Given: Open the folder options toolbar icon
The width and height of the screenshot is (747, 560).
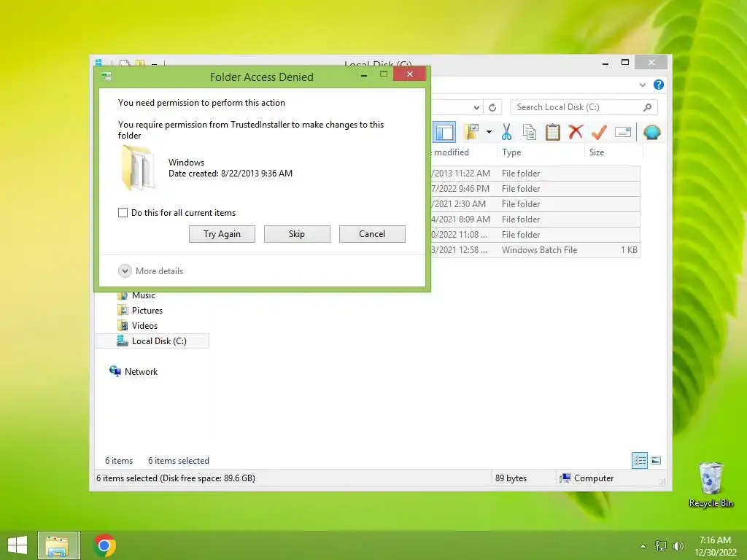Looking at the screenshot, I should click(471, 132).
